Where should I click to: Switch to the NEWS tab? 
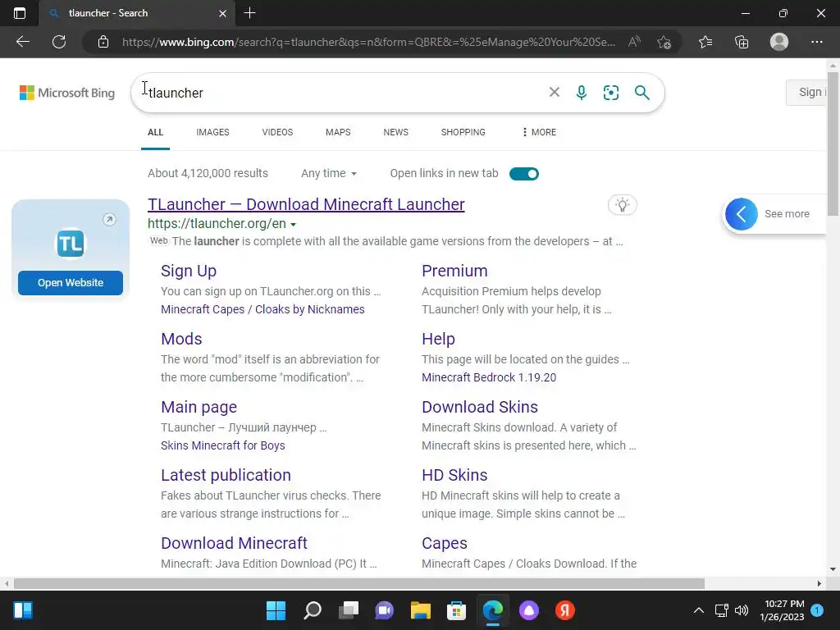pyautogui.click(x=396, y=132)
